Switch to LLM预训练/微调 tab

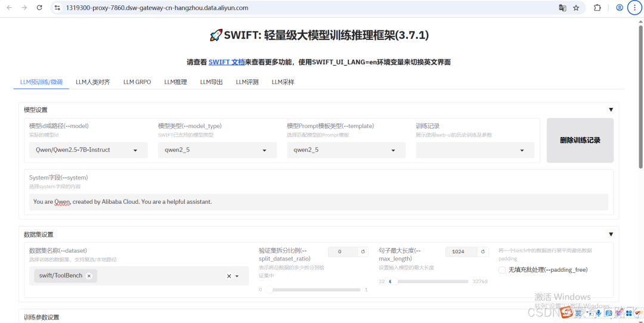tap(41, 82)
